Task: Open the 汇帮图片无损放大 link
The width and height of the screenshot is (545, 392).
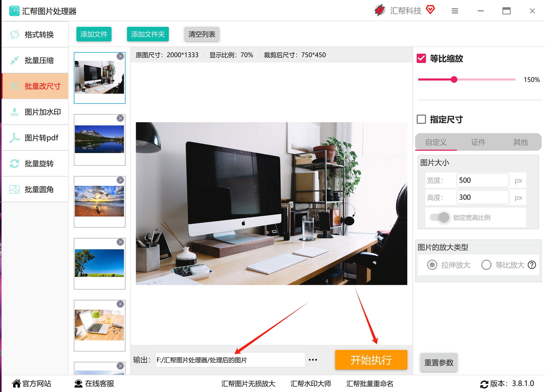Action: pyautogui.click(x=248, y=383)
